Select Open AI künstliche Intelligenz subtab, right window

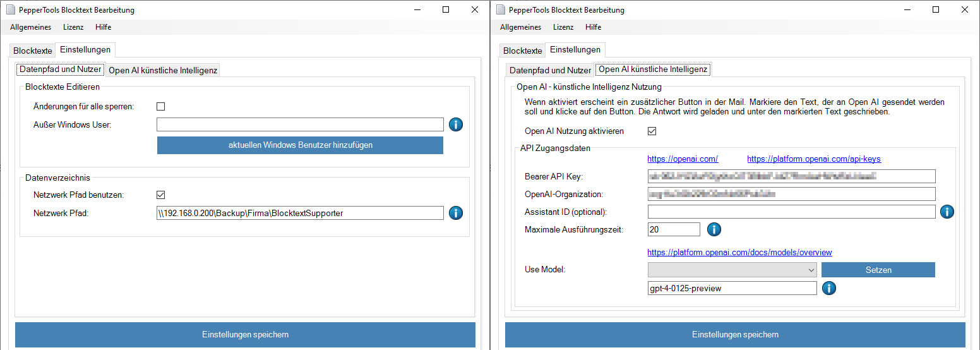tap(653, 69)
